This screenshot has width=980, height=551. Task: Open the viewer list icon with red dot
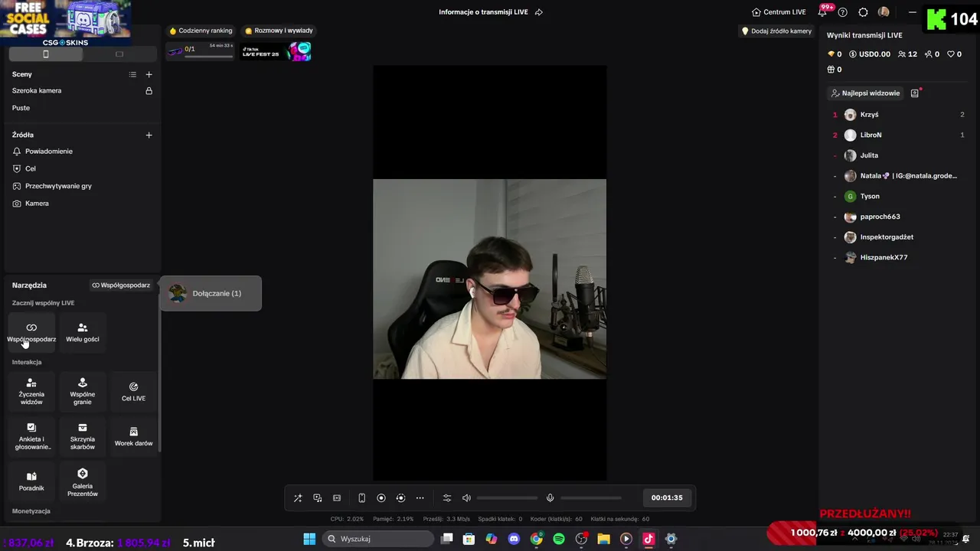(915, 93)
